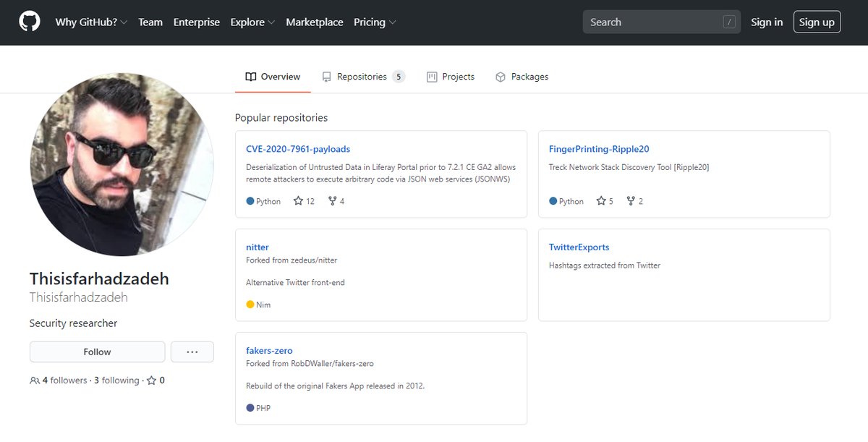
Task: Click 'Treck Network Stack Discovery Tool' description
Action: 629,167
